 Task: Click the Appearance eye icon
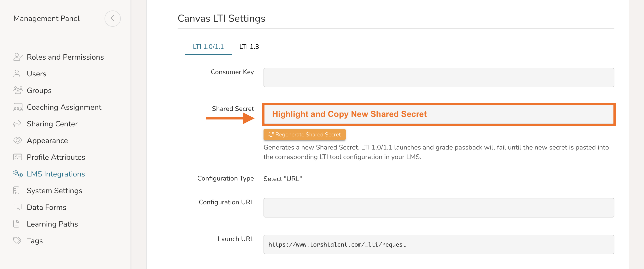pyautogui.click(x=17, y=140)
